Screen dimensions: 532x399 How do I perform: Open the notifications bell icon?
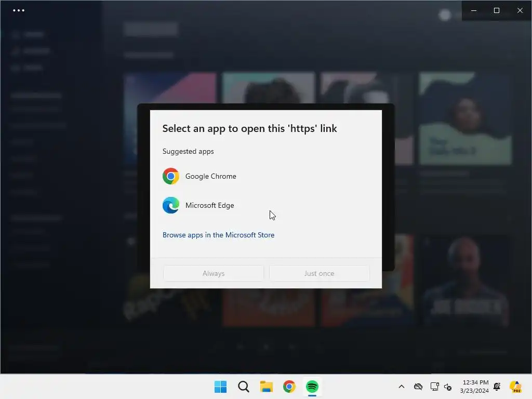[497, 387]
